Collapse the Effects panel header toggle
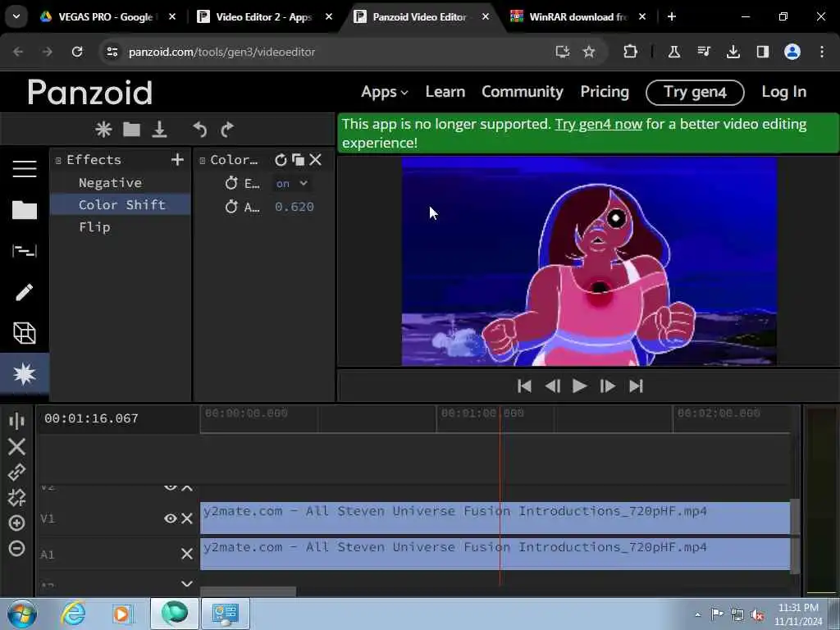The width and height of the screenshot is (840, 630). tap(58, 160)
